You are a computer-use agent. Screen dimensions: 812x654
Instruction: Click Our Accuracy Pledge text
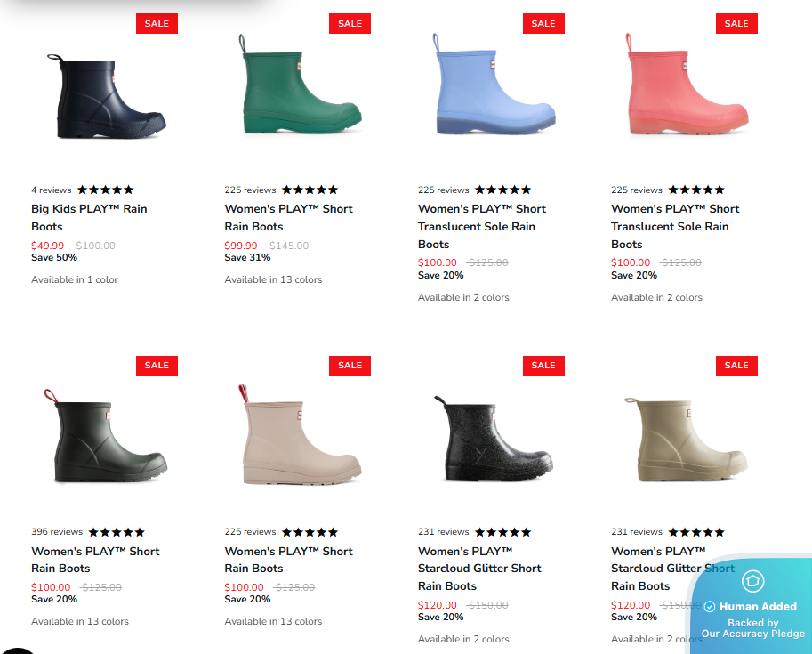pyautogui.click(x=753, y=634)
